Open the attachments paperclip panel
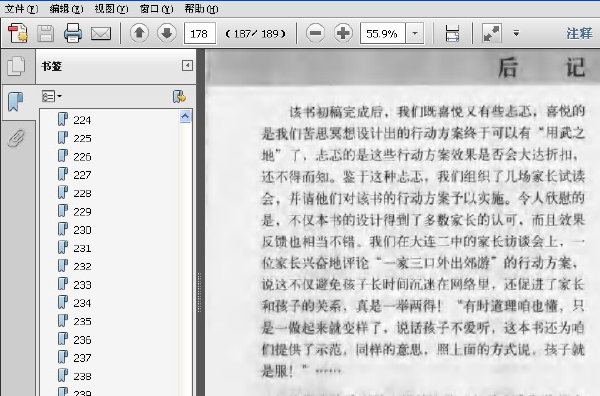 pos(16,138)
